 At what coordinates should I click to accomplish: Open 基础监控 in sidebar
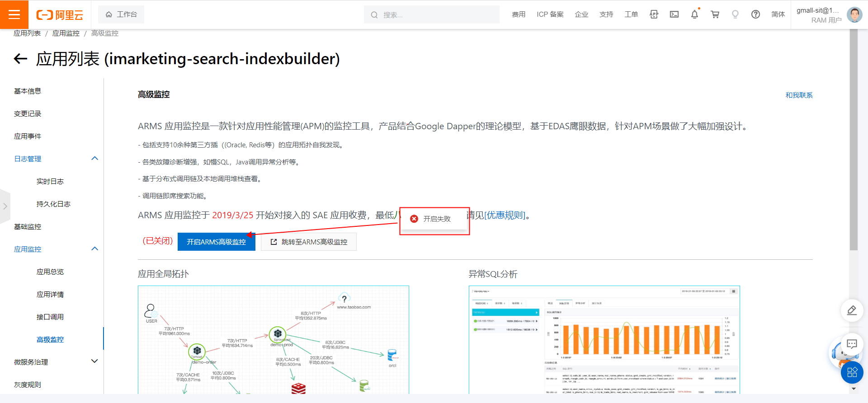pos(28,227)
